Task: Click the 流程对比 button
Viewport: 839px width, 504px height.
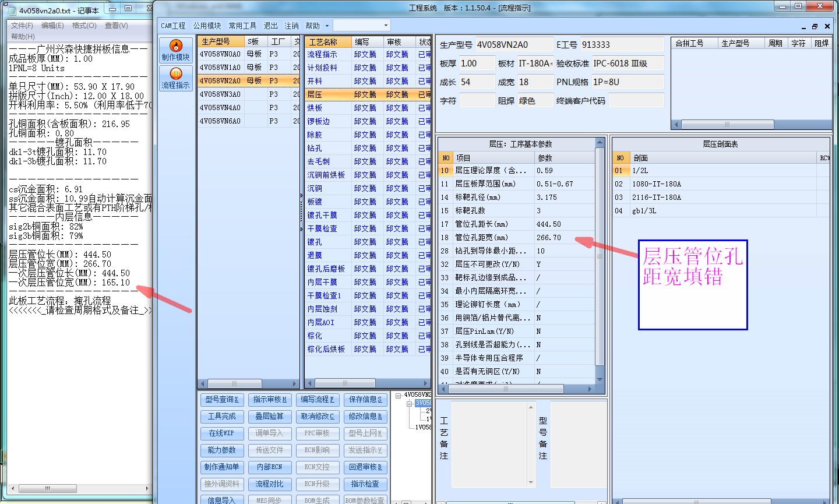Action: pyautogui.click(x=270, y=484)
